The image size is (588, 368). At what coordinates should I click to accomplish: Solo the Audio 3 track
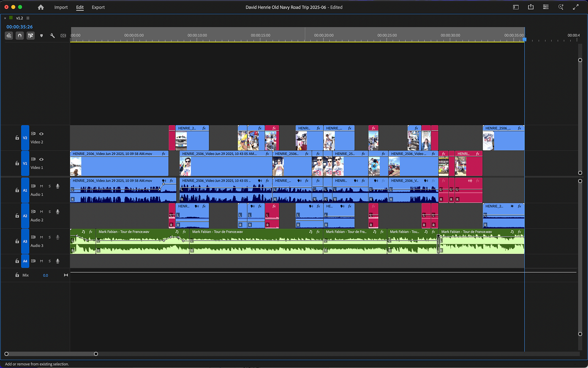pos(50,237)
